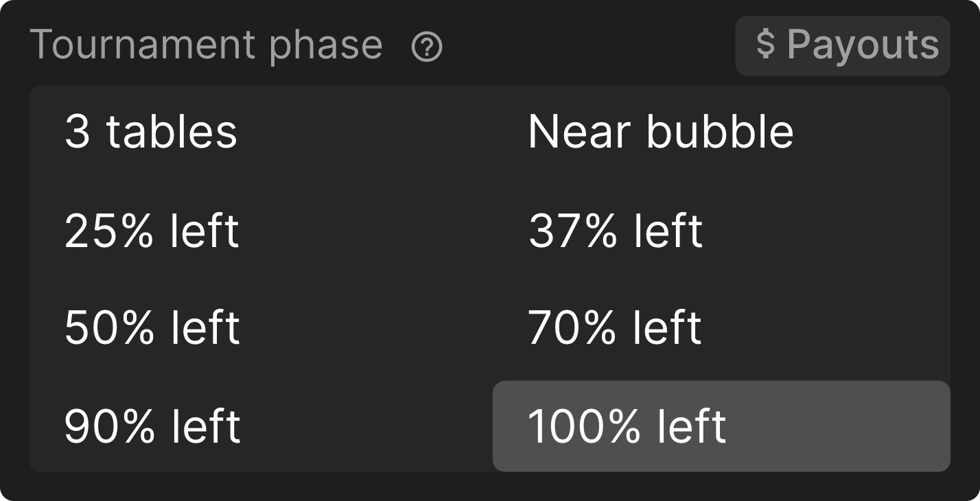Screen dimensions: 980x501
Task: Select the final three tables stage
Action: tap(261, 131)
